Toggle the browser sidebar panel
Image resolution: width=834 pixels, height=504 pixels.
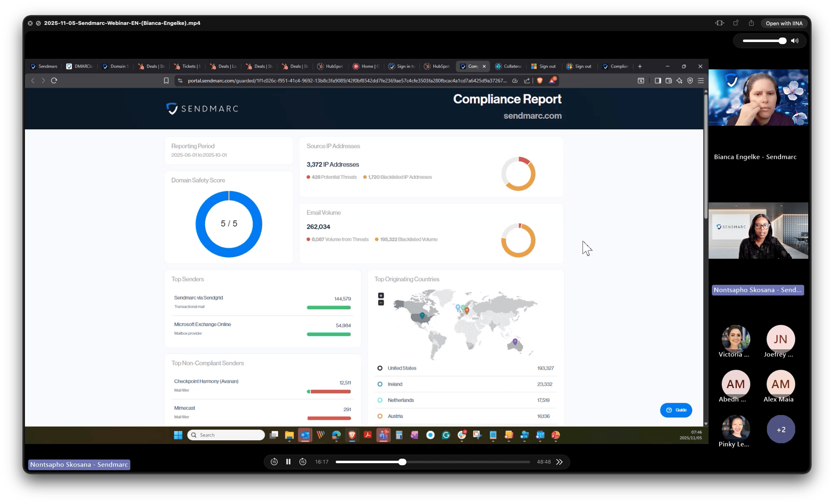(x=658, y=80)
